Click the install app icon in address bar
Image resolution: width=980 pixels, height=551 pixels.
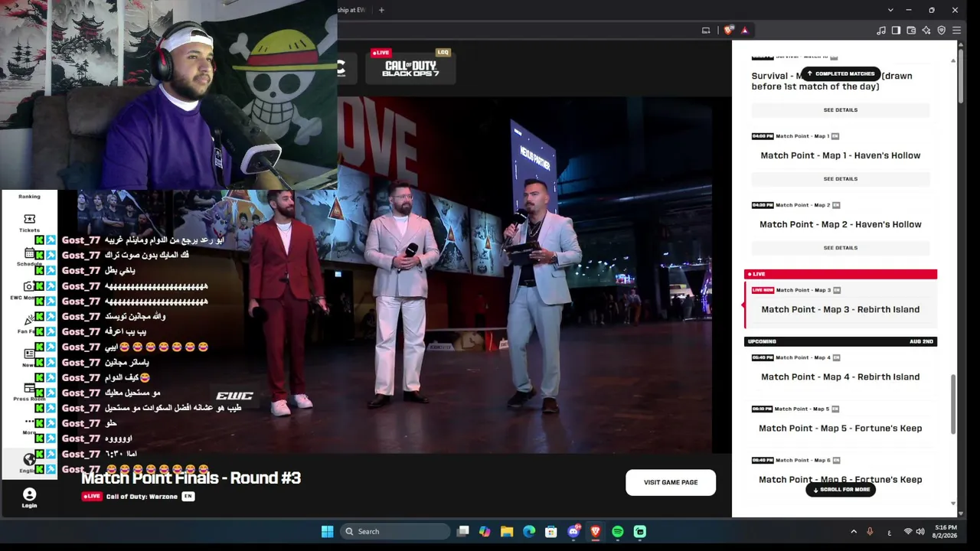coord(706,31)
